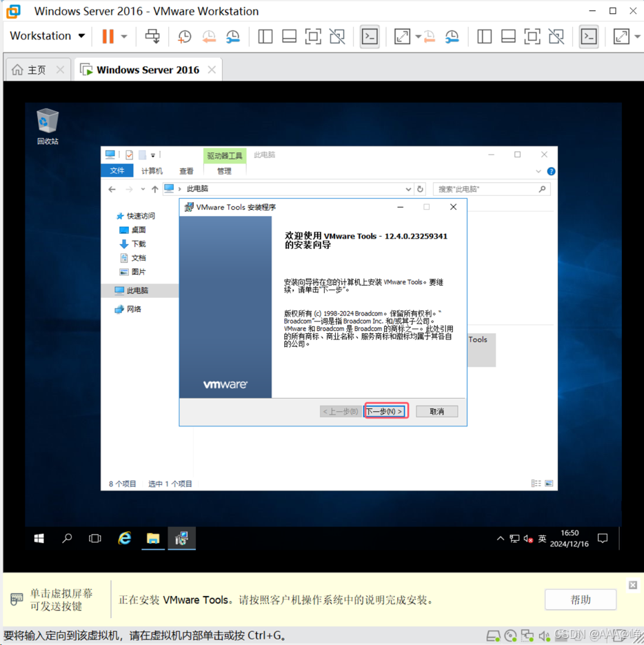The image size is (644, 645).
Task: Select the 驱动器工具 contextual tab
Action: point(225,155)
